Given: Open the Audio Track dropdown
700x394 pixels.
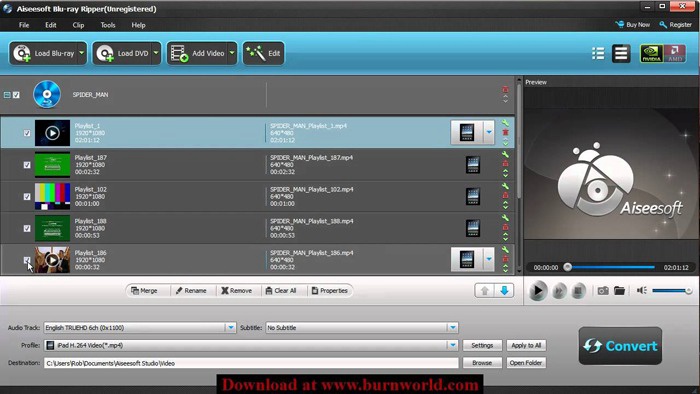Looking at the screenshot, I should click(230, 328).
